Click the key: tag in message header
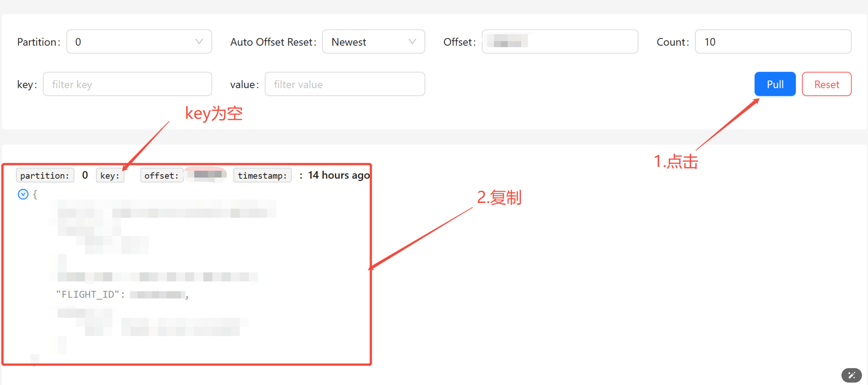 [x=110, y=175]
